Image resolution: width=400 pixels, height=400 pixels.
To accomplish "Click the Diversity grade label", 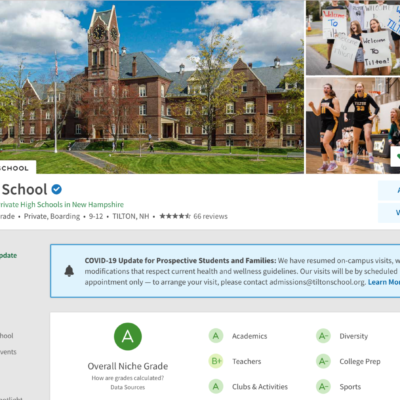I will 354,336.
